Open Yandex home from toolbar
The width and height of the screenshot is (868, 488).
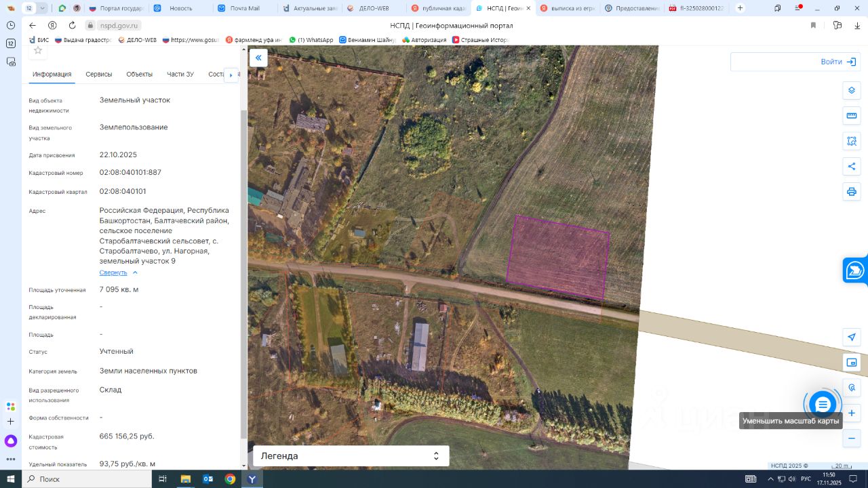coord(52,25)
